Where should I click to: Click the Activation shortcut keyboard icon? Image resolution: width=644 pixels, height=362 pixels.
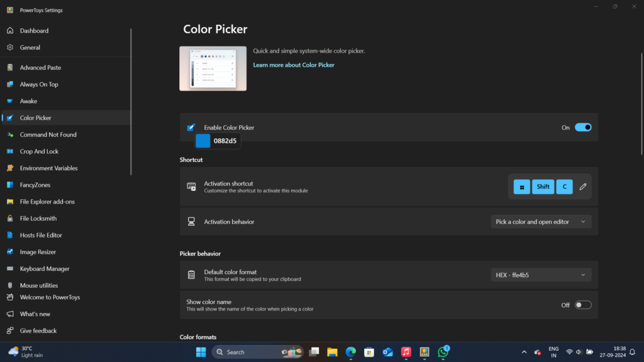tap(191, 187)
